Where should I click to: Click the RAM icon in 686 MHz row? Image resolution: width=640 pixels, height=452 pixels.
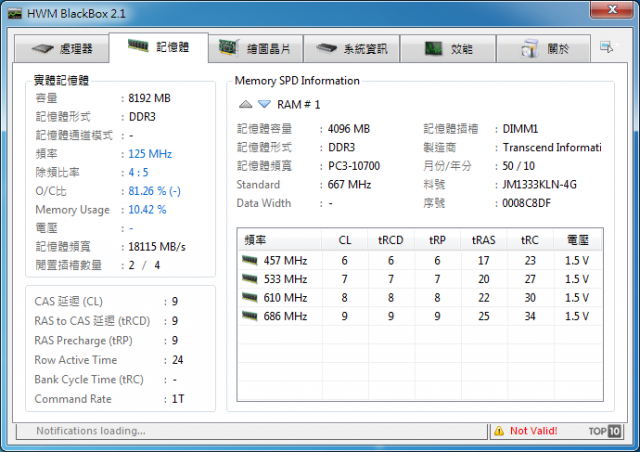(x=249, y=316)
